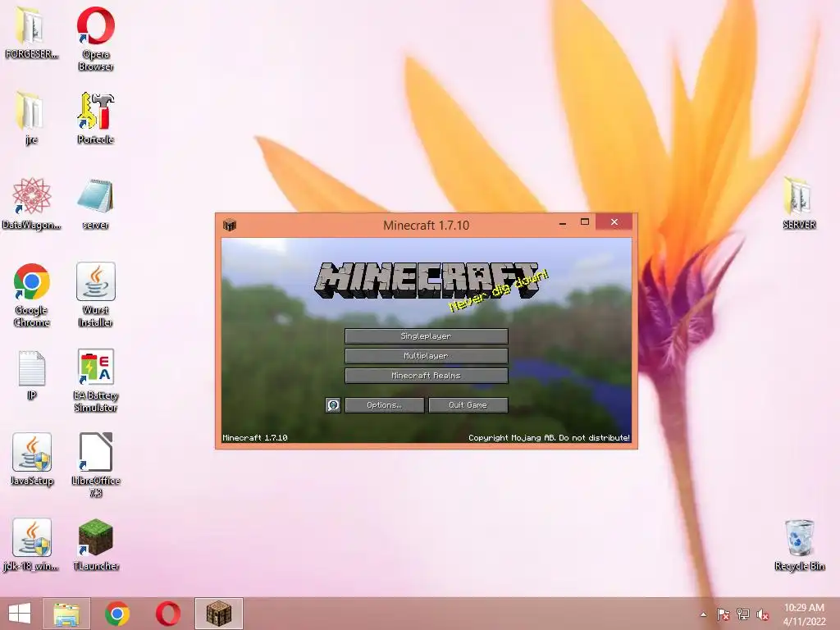Select Minecraft crafting table taskbar icon
The height and width of the screenshot is (630, 840).
point(218,614)
